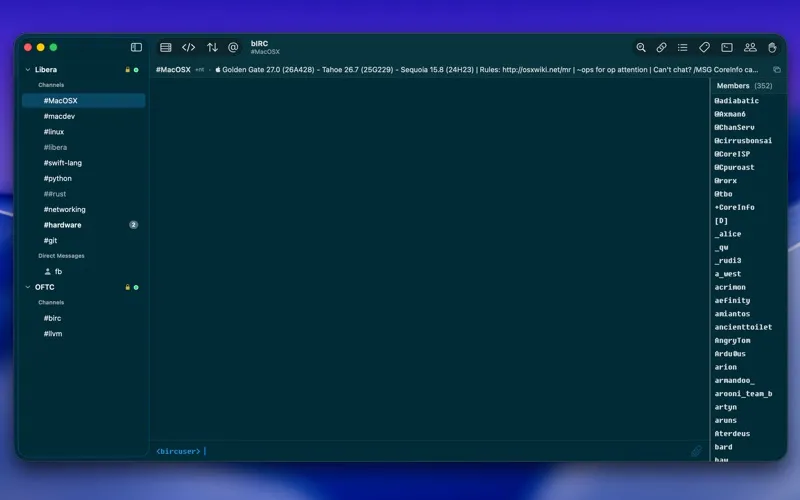Select member arooni_team_b
800x500 pixels.
point(743,394)
